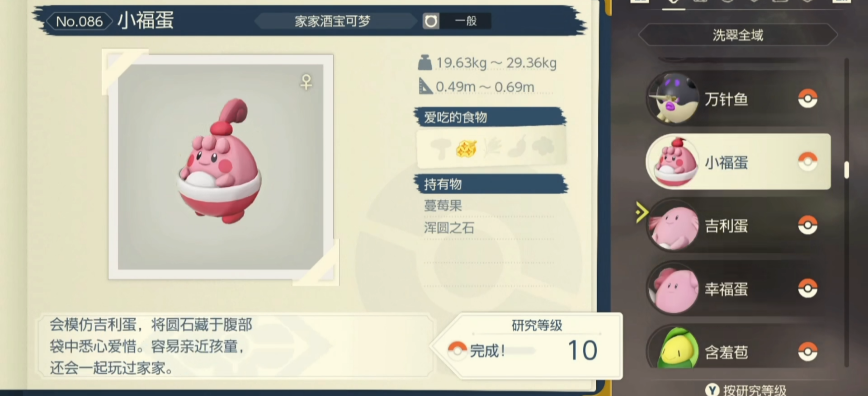The width and height of the screenshot is (868, 396).
Task: Click the weight icon next to 19.63kg
Action: 425,62
